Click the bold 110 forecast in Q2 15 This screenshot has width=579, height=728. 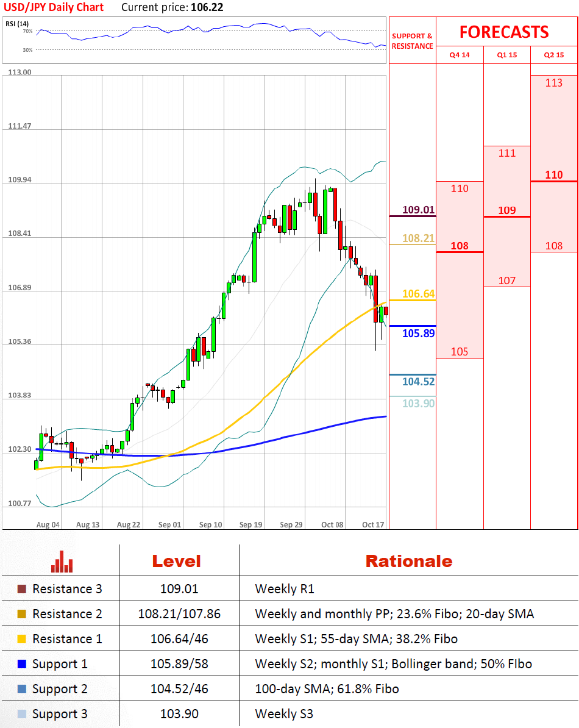tap(554, 175)
